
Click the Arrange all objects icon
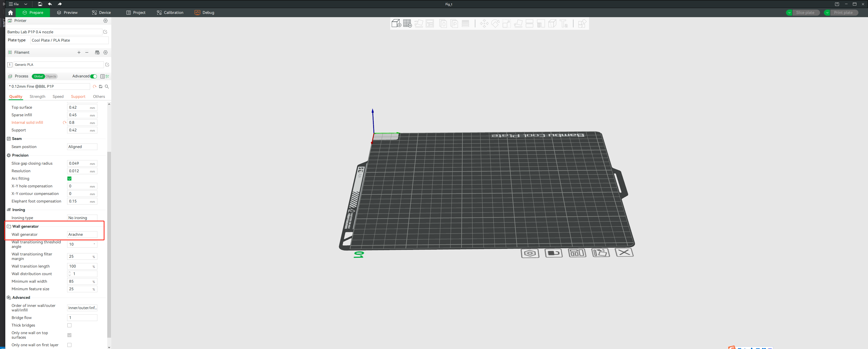430,24
